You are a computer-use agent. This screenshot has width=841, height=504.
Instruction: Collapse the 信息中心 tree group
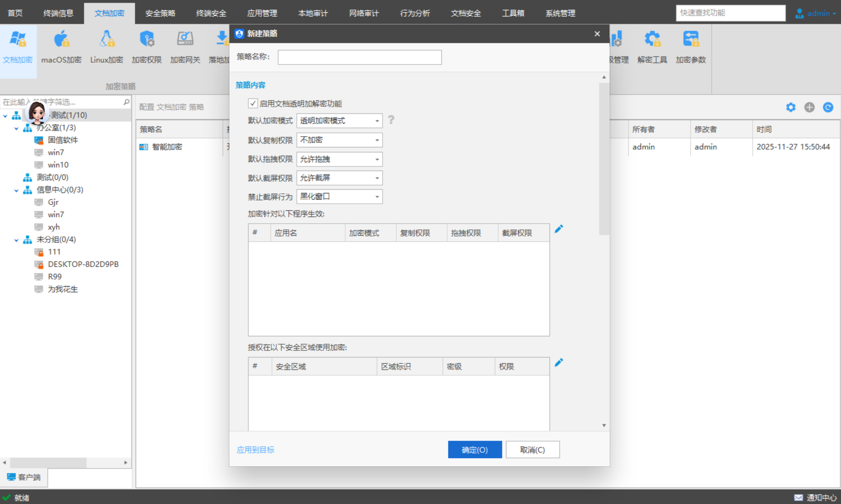16,190
